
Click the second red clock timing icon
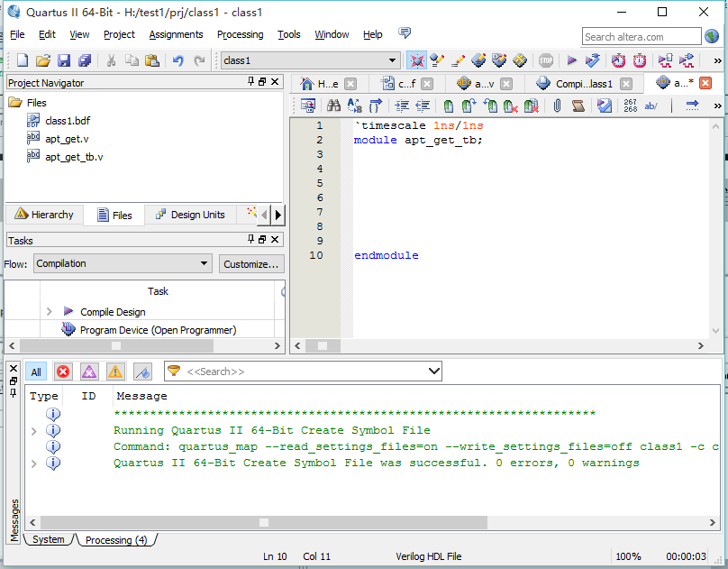pyautogui.click(x=640, y=60)
